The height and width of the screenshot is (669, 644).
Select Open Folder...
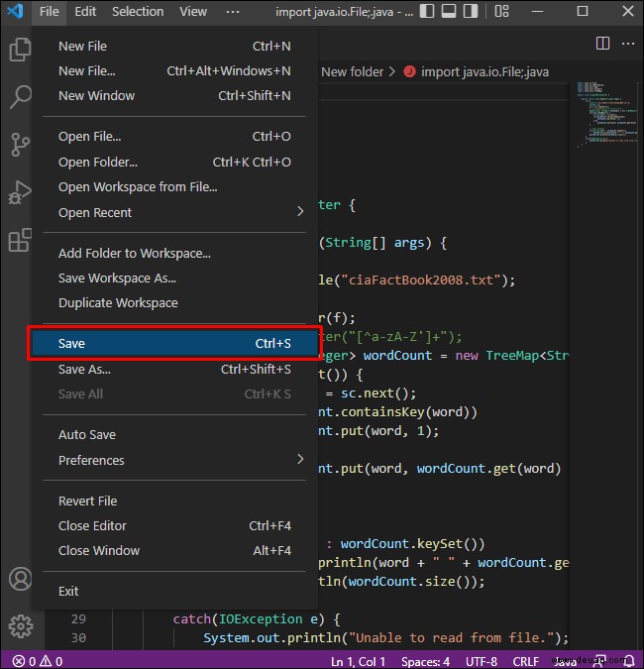tap(174, 163)
